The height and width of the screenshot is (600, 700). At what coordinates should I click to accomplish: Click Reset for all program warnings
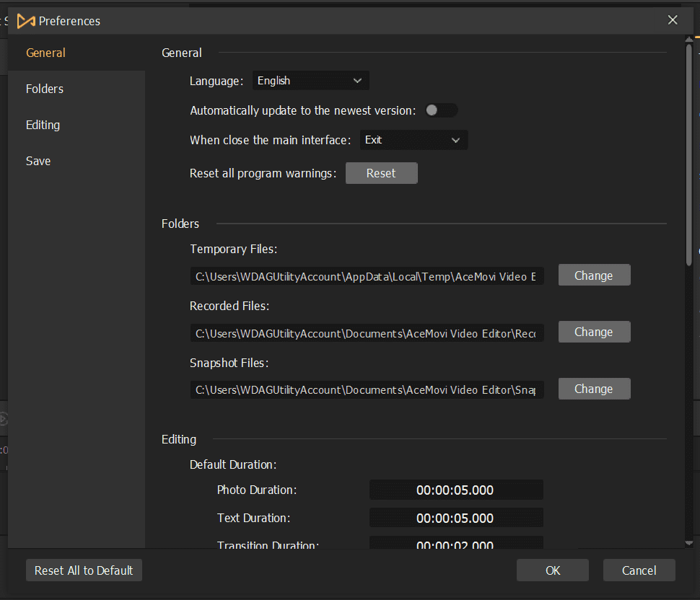pyautogui.click(x=381, y=173)
